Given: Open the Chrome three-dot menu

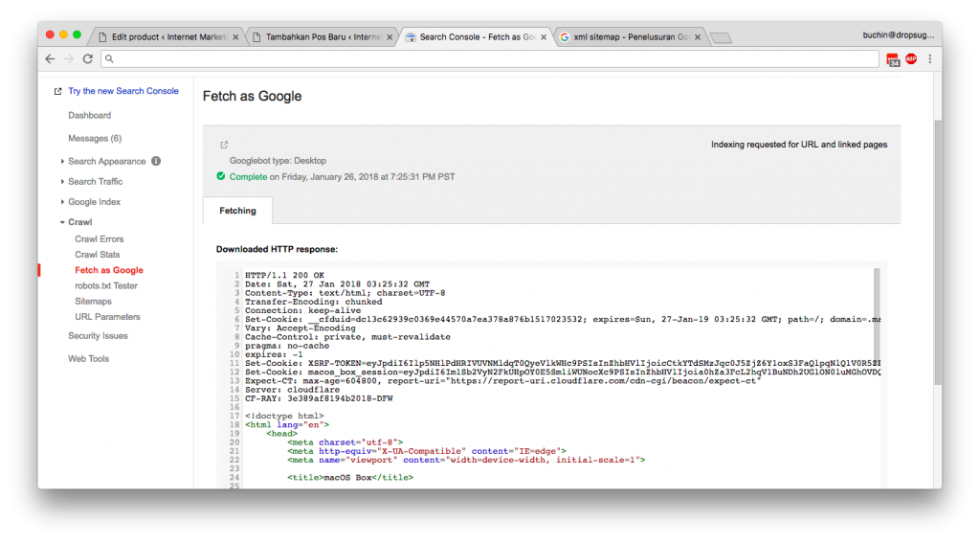Looking at the screenshot, I should (x=930, y=58).
